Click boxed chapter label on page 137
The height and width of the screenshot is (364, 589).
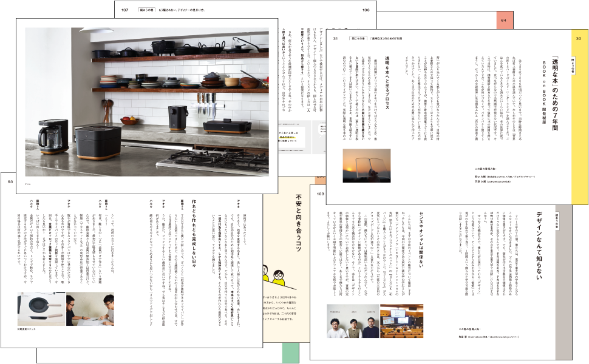pyautogui.click(x=146, y=10)
